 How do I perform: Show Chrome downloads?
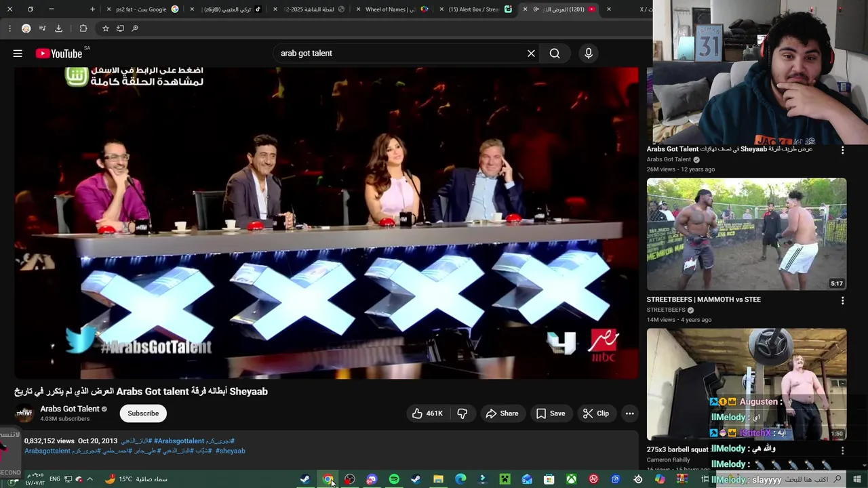tap(58, 28)
